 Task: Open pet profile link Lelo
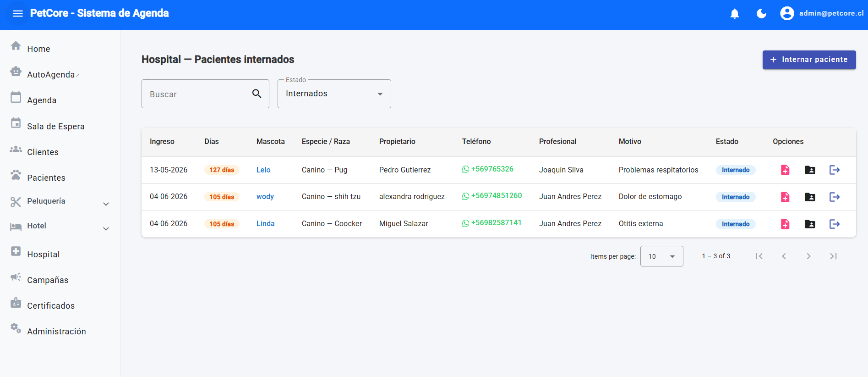point(263,170)
